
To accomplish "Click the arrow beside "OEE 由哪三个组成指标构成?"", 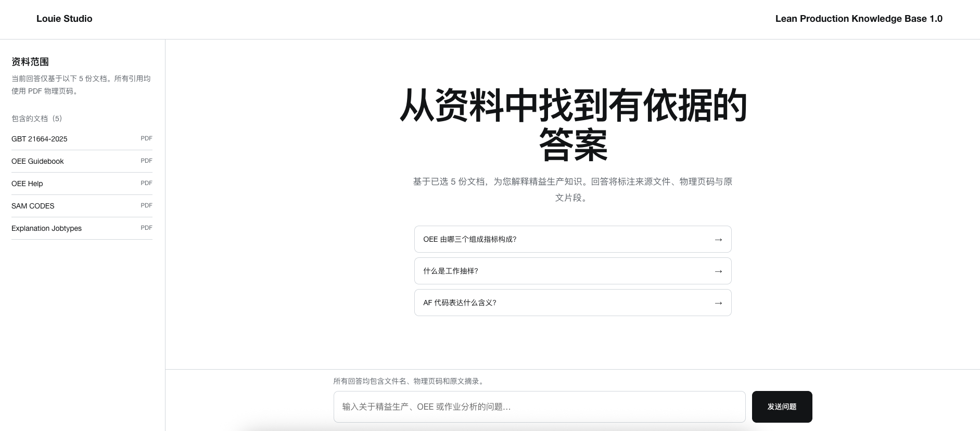I will click(718, 240).
